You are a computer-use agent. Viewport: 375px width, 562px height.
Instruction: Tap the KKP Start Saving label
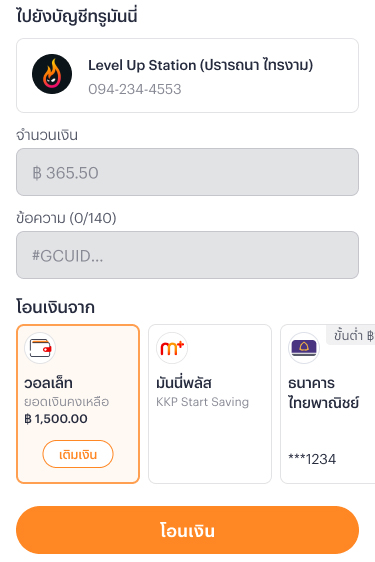(x=202, y=402)
